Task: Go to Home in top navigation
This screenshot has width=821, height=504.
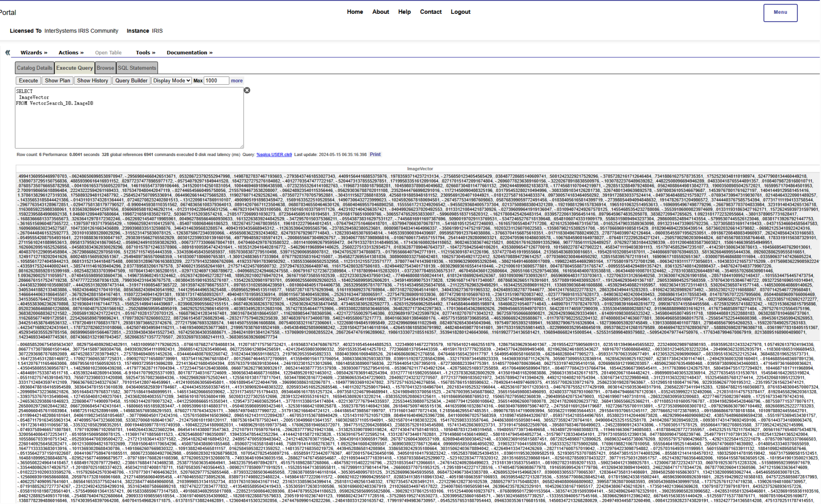Action: click(355, 12)
